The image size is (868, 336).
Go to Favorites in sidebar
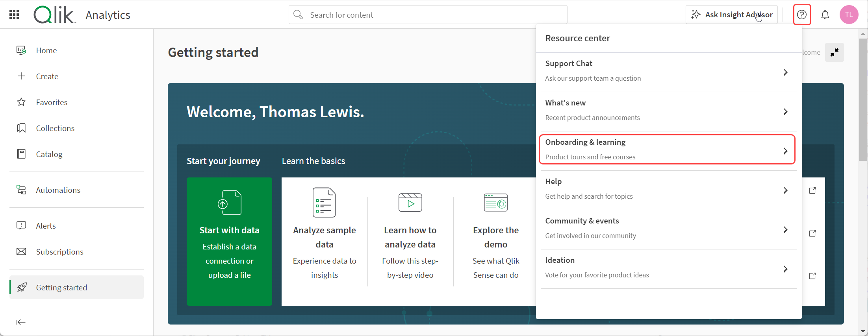pyautogui.click(x=76, y=102)
